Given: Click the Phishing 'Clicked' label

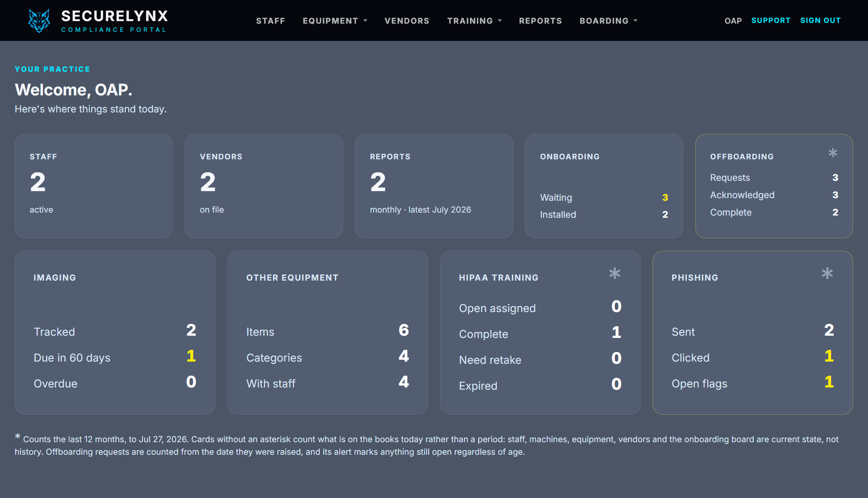Looking at the screenshot, I should [690, 358].
